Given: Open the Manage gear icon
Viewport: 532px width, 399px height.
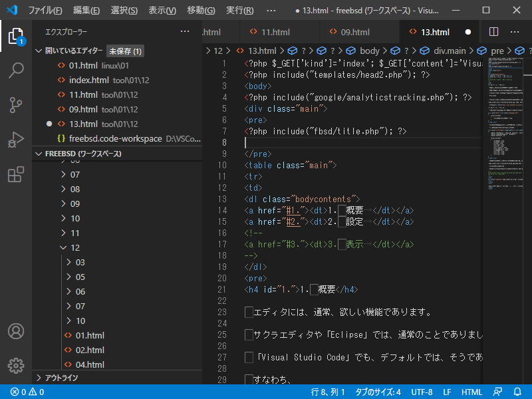Looking at the screenshot, I should (15, 365).
